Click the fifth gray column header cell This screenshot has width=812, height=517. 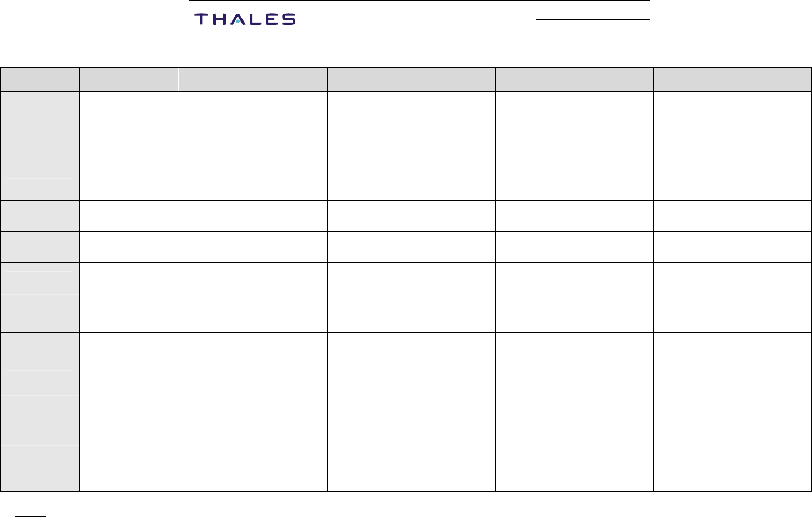point(574,79)
